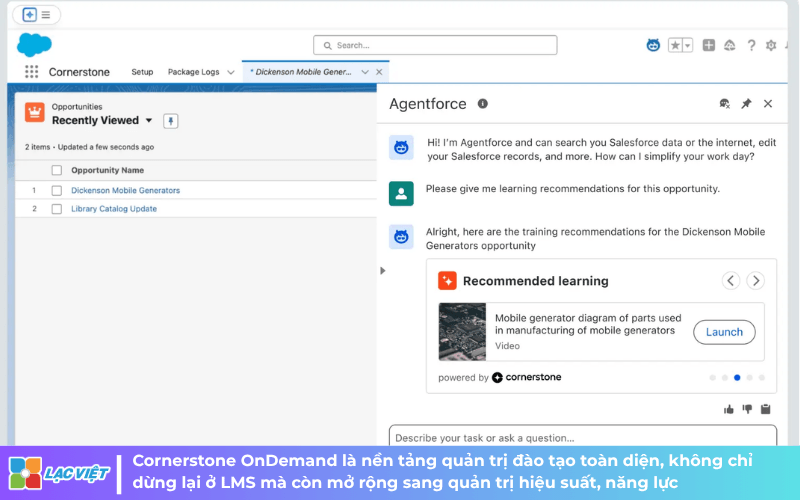Launch the mobile generator video
The width and height of the screenshot is (800, 500).
point(724,332)
